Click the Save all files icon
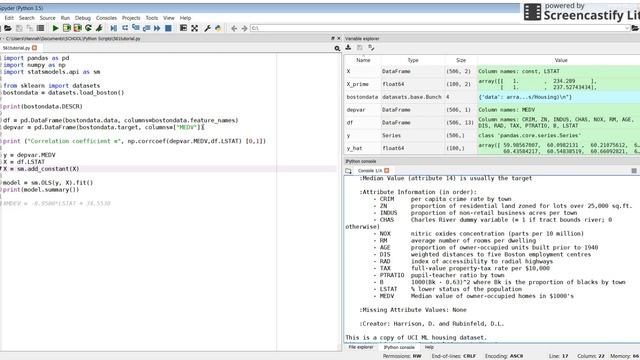The image size is (640, 360). pos(30,28)
